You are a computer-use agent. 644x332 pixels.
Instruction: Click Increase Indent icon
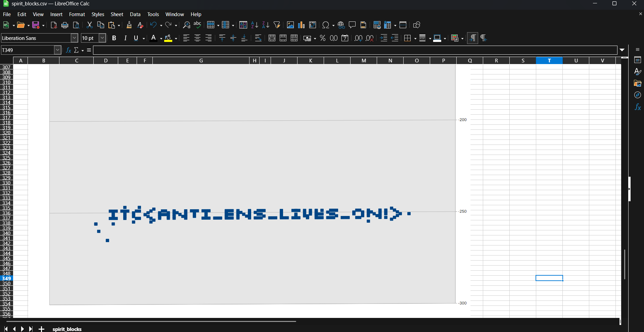pyautogui.click(x=383, y=38)
